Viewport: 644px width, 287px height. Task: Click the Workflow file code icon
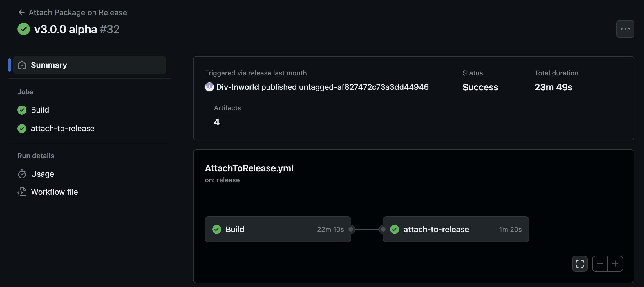click(22, 192)
